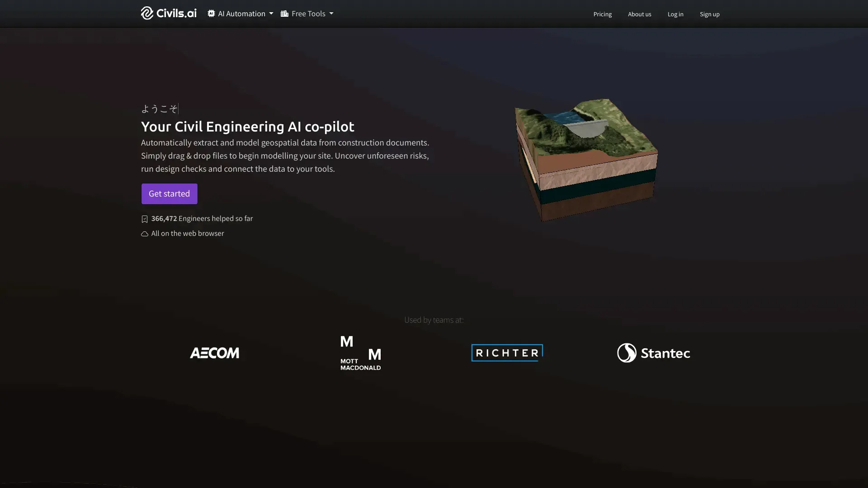This screenshot has height=488, width=868.
Task: Click the '366,472 Engineers helped so far' text
Action: click(202, 219)
